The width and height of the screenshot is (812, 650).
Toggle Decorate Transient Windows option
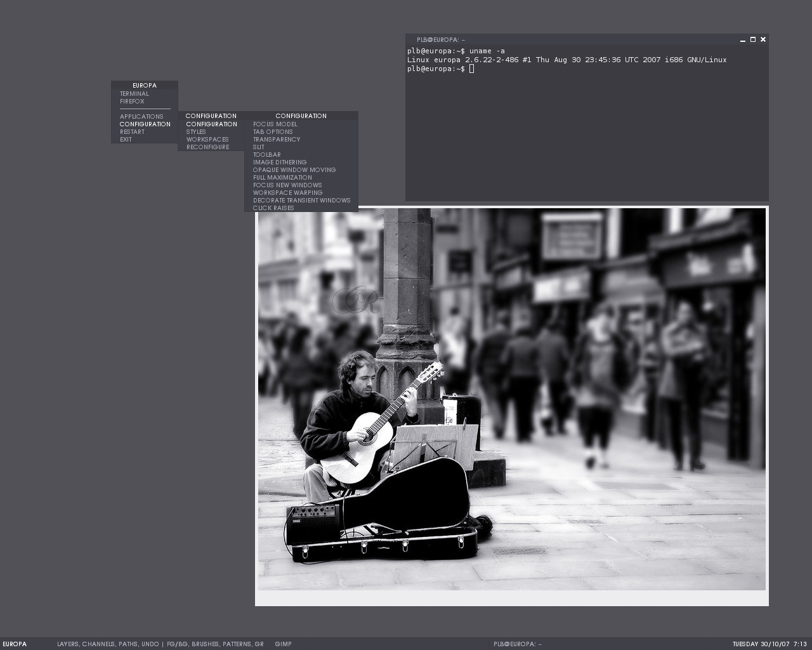(301, 201)
